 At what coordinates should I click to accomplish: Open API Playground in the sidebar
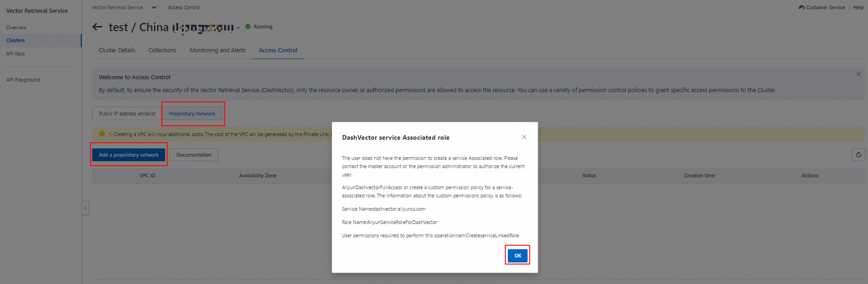pyautogui.click(x=23, y=80)
